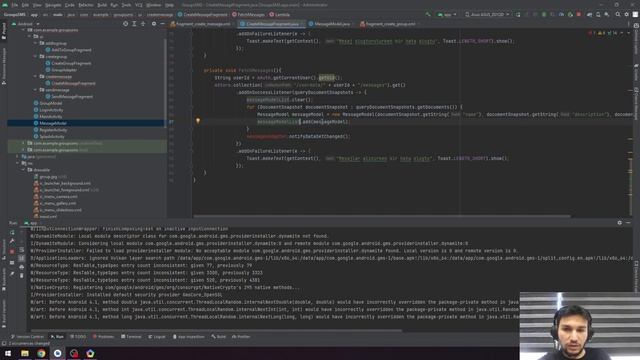The height and width of the screenshot is (360, 640).
Task: Click the red Stop icon in Run panel
Action: 12,252
